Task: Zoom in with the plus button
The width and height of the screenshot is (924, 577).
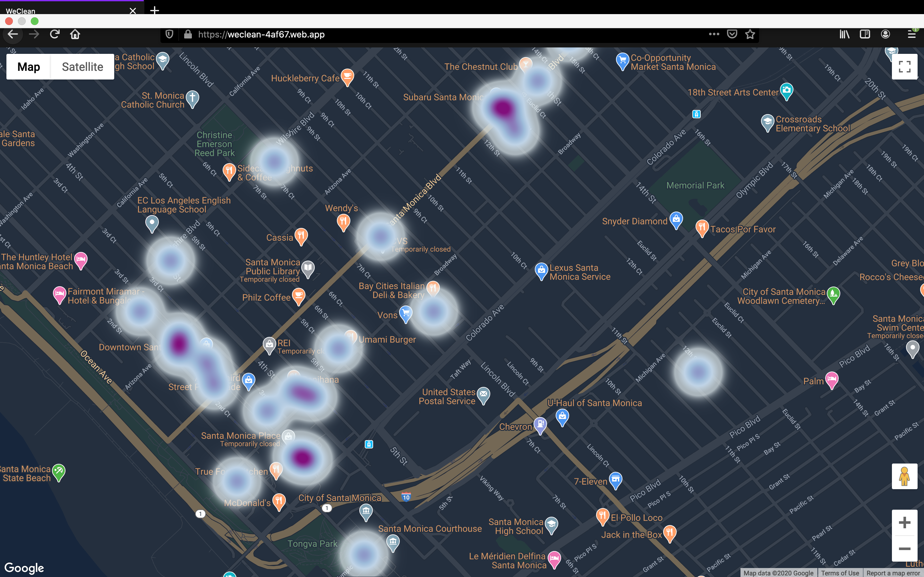Action: [904, 523]
